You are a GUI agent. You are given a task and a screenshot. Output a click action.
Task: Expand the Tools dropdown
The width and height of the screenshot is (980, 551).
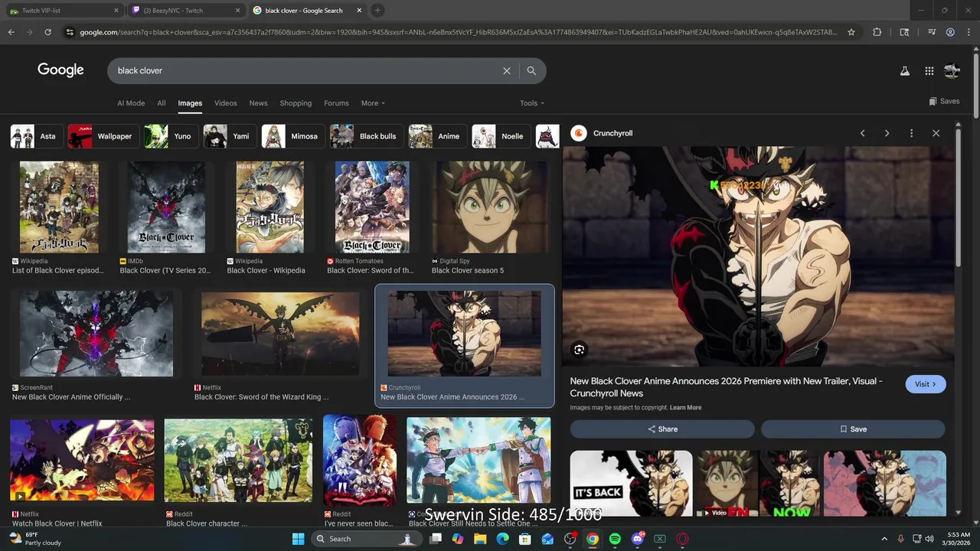tap(532, 103)
